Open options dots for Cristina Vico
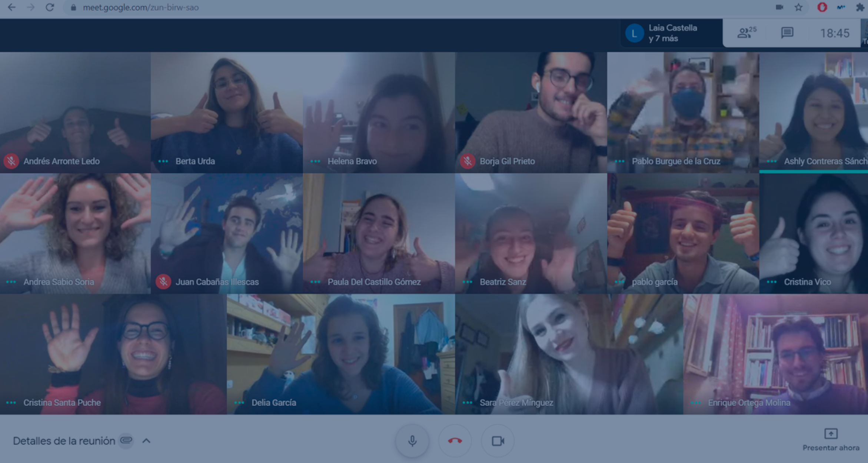The width and height of the screenshot is (868, 463). 772,282
